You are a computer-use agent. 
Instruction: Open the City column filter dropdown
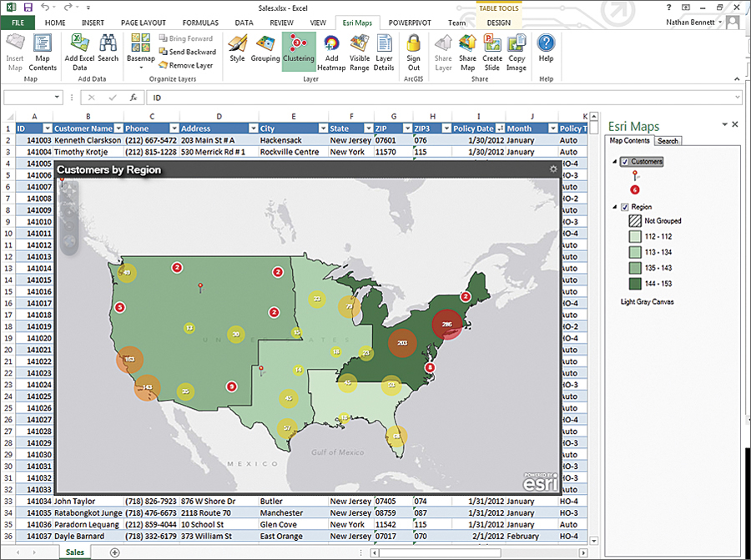pyautogui.click(x=323, y=129)
